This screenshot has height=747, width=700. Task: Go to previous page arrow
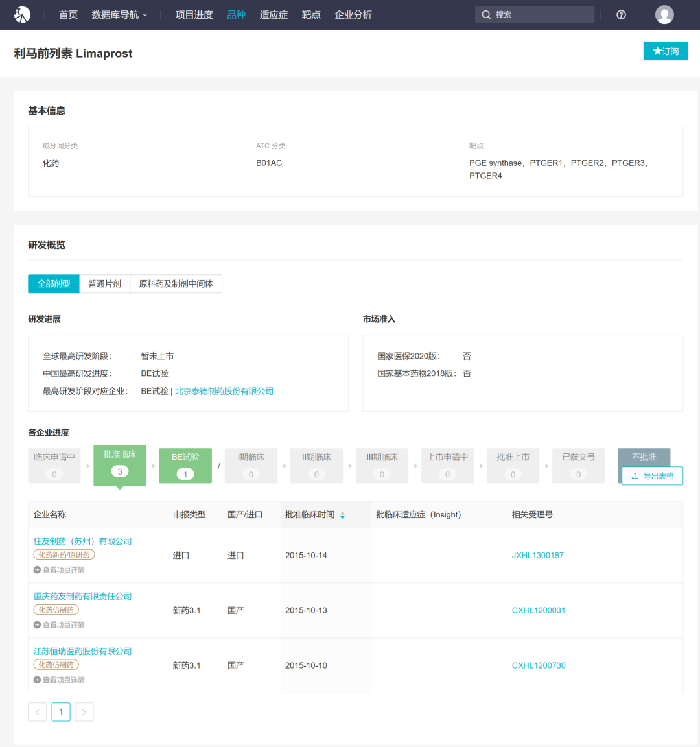click(x=37, y=712)
